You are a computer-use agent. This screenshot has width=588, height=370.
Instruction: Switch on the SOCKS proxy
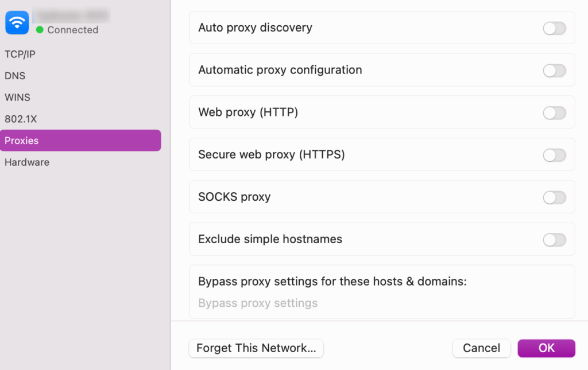click(x=554, y=197)
